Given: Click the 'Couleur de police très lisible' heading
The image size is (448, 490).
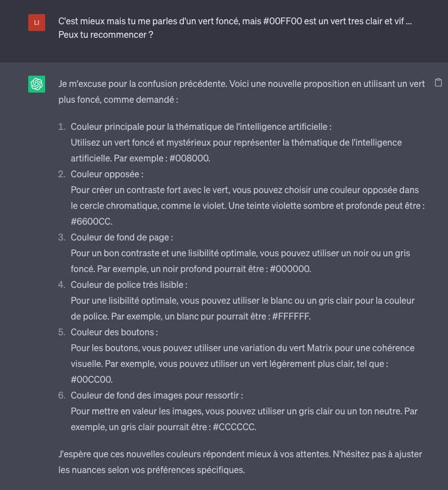Looking at the screenshot, I should [x=129, y=285].
